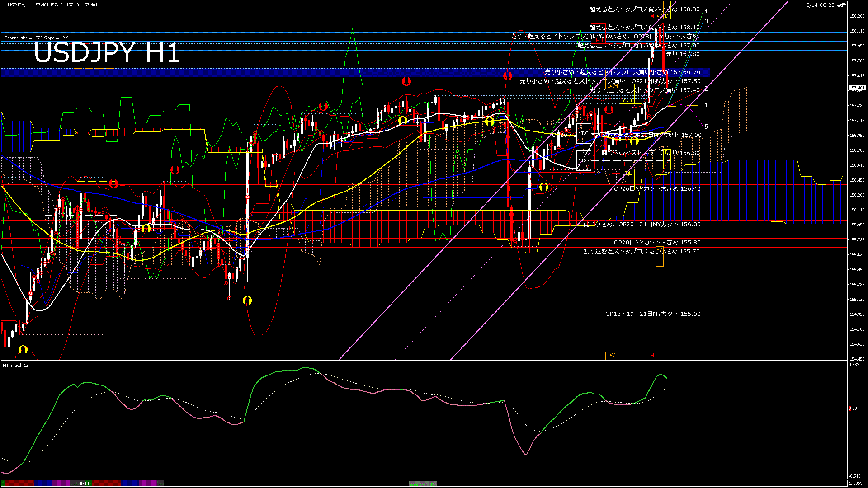The width and height of the screenshot is (868, 488).
Task: Click the 割り込むとストップロス売り 156.80 label
Action: click(x=651, y=153)
